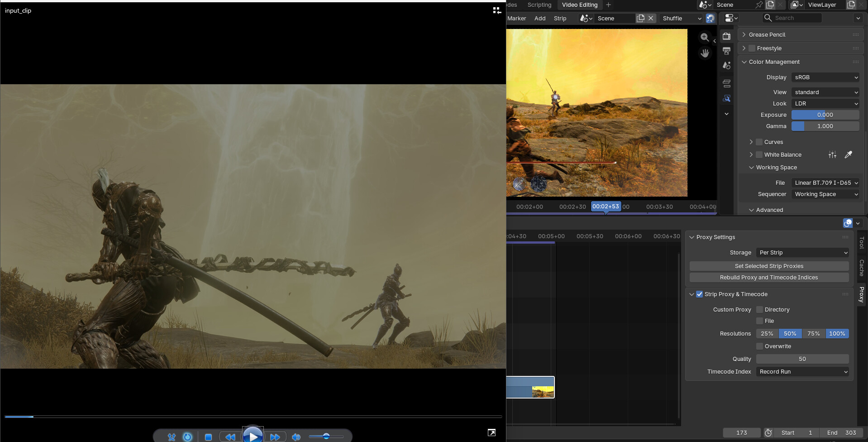
Task: Open the Render properties tab icon
Action: [x=726, y=36]
